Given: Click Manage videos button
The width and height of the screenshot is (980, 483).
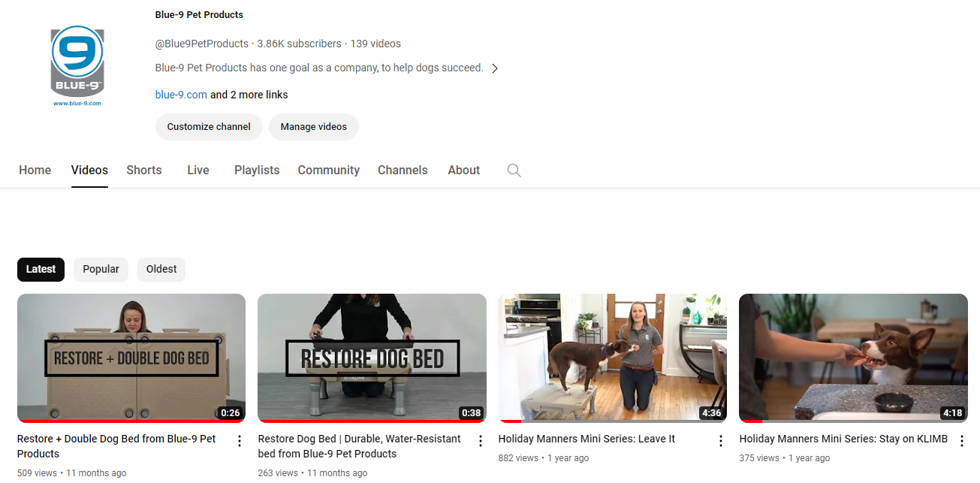Looking at the screenshot, I should tap(314, 127).
